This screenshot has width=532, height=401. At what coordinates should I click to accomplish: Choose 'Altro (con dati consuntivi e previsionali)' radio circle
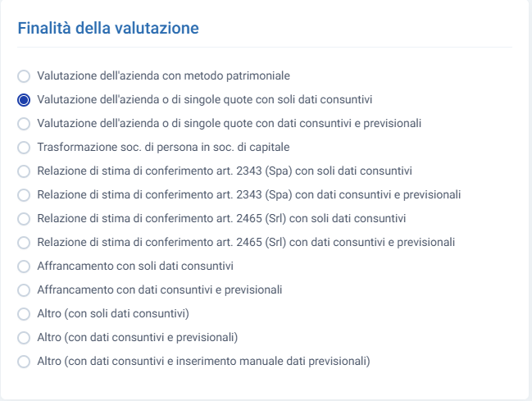(x=24, y=338)
